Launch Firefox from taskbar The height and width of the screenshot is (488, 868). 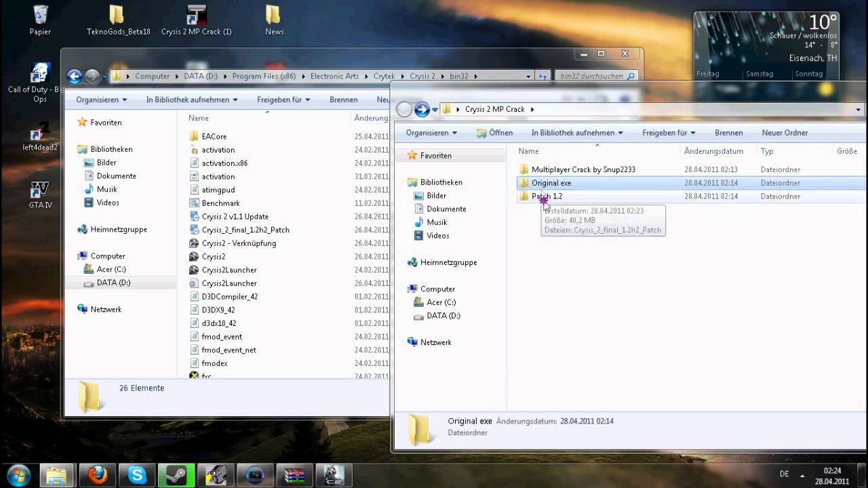(x=98, y=475)
